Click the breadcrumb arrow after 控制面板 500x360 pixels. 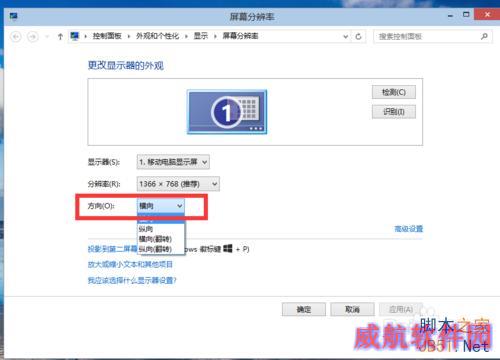129,36
